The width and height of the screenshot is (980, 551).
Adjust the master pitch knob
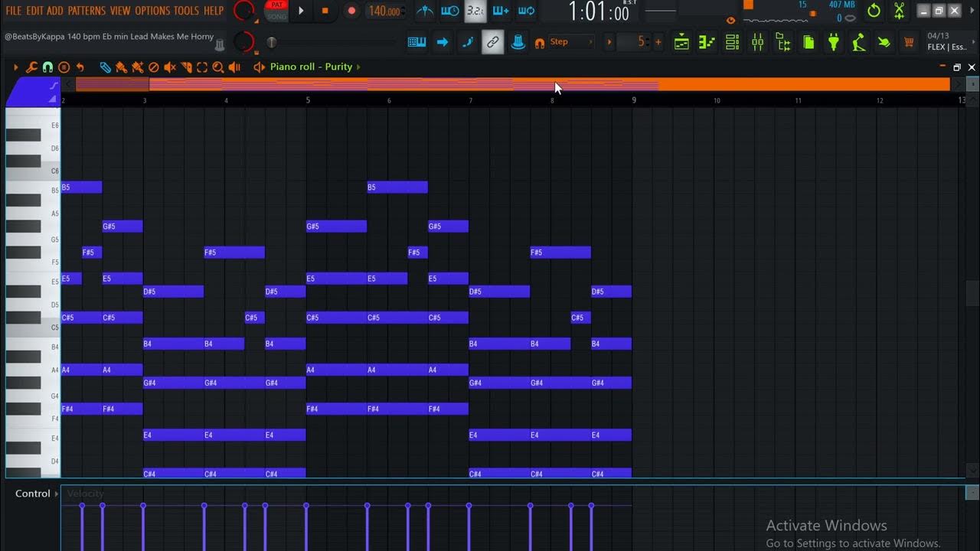pos(243,42)
